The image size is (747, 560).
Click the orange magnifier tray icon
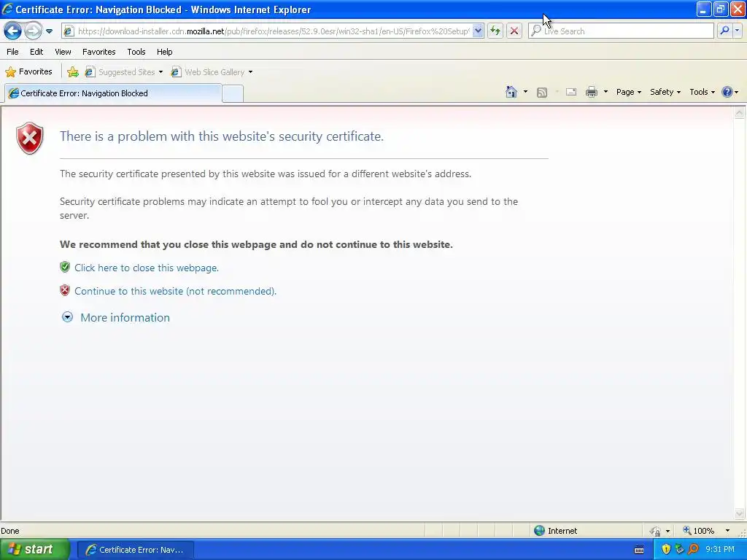point(693,550)
